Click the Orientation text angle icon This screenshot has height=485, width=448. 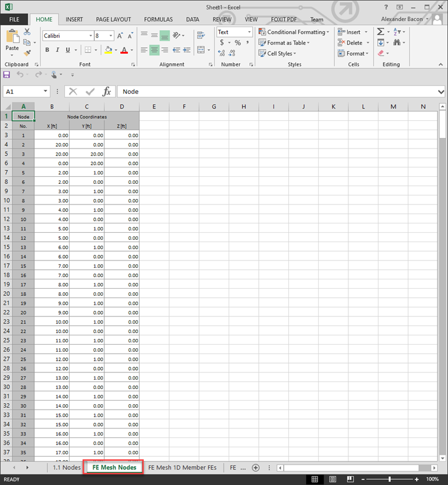176,35
